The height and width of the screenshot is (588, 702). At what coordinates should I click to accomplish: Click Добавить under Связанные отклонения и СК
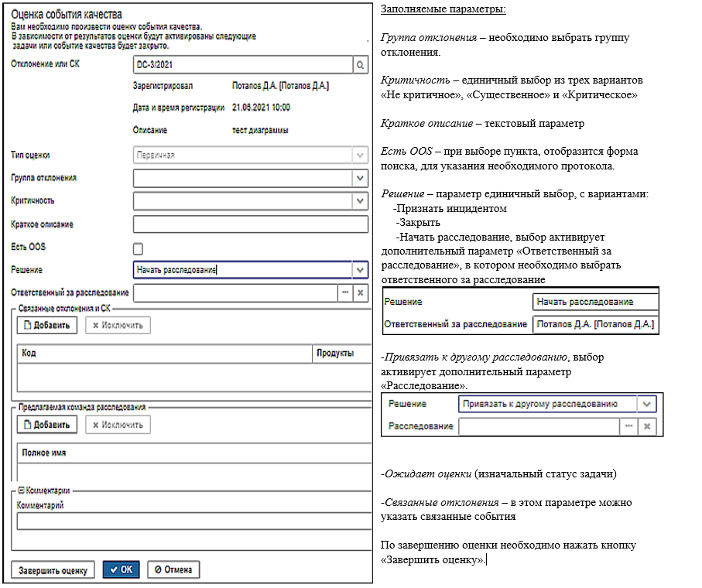[x=47, y=325]
